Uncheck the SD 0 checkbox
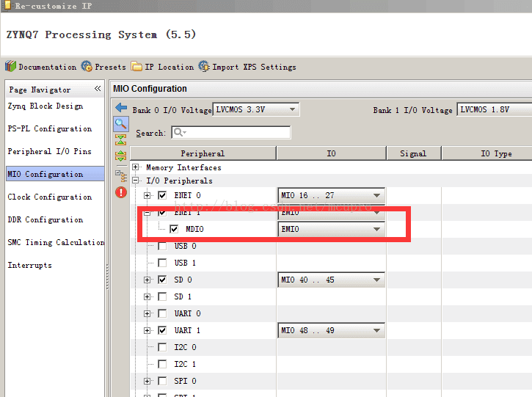This screenshot has height=397, width=532. (x=162, y=280)
